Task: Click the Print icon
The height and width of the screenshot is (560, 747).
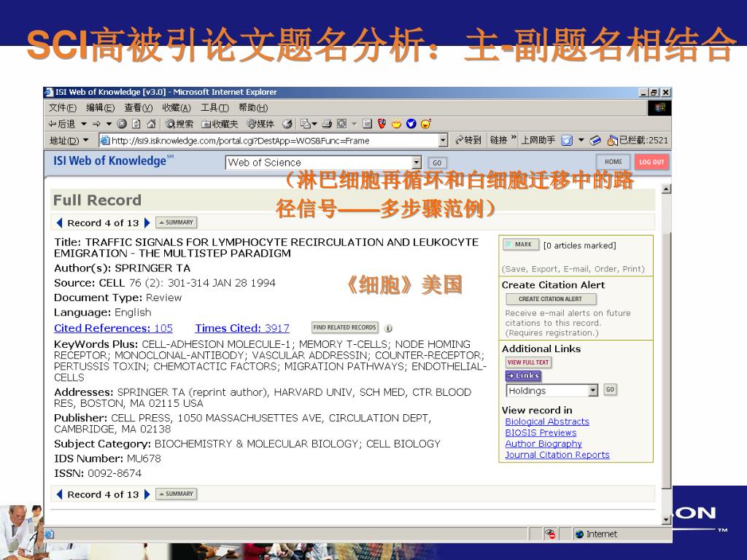Action: [327, 124]
